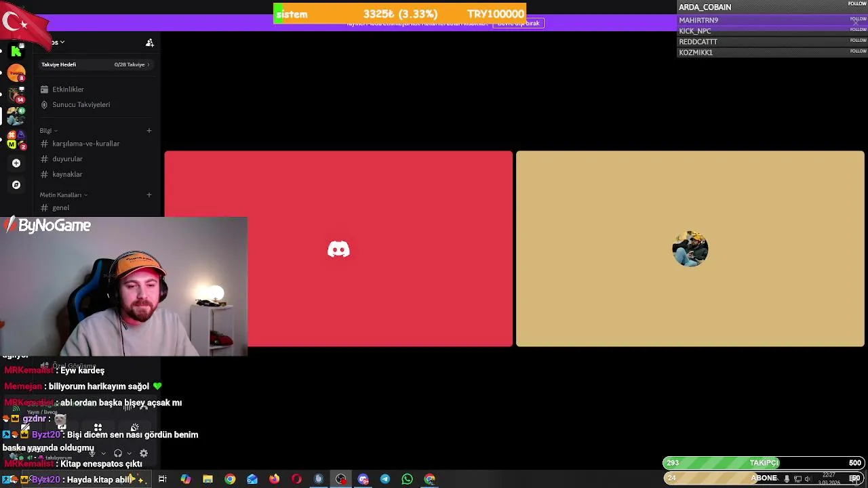Image resolution: width=868 pixels, height=488 pixels.
Task: Click the KOZMIKK1 follower name
Action: click(x=696, y=53)
